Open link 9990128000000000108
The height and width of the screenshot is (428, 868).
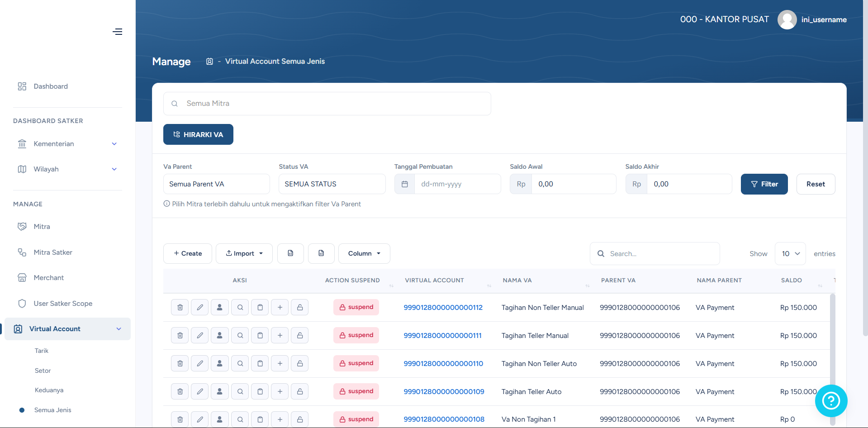[444, 419]
